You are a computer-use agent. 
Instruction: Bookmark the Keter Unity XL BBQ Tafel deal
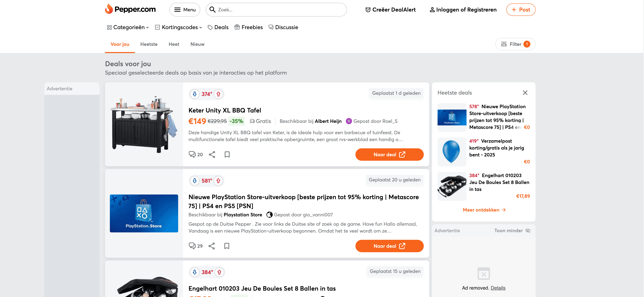227,154
